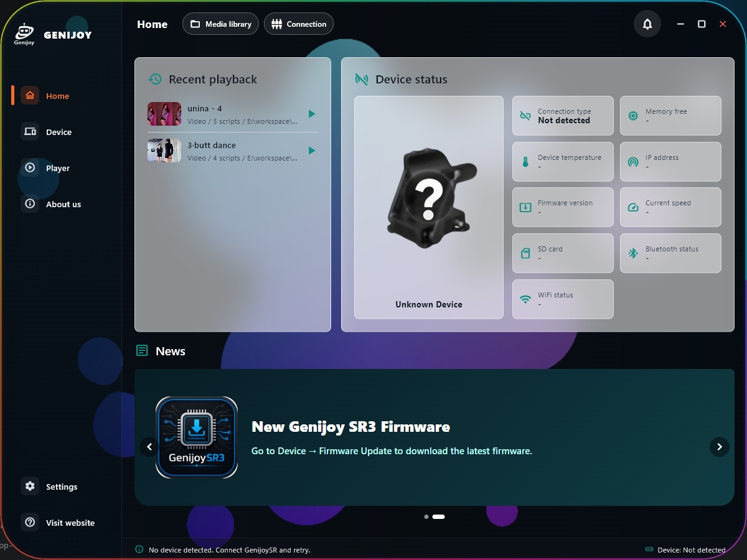Viewport: 747px width, 560px height.
Task: Click 'No device detected' status message
Action: [229, 550]
